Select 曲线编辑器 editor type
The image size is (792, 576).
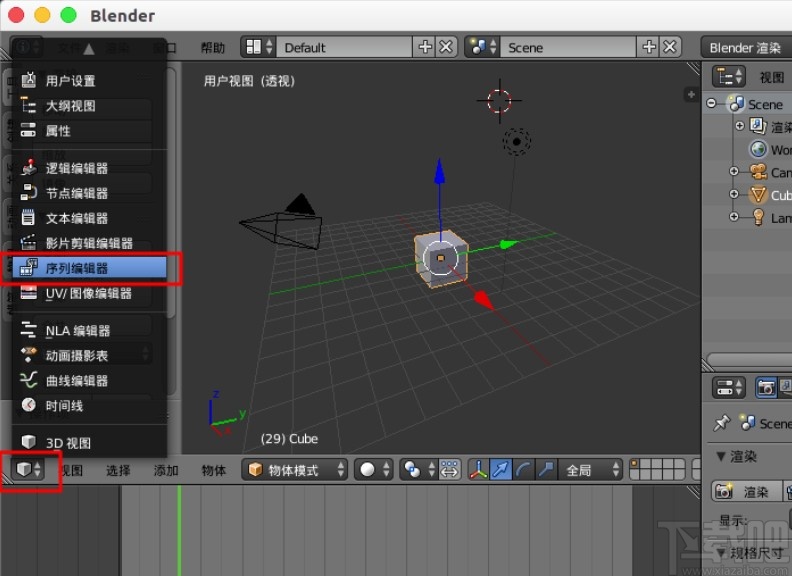click(89, 380)
